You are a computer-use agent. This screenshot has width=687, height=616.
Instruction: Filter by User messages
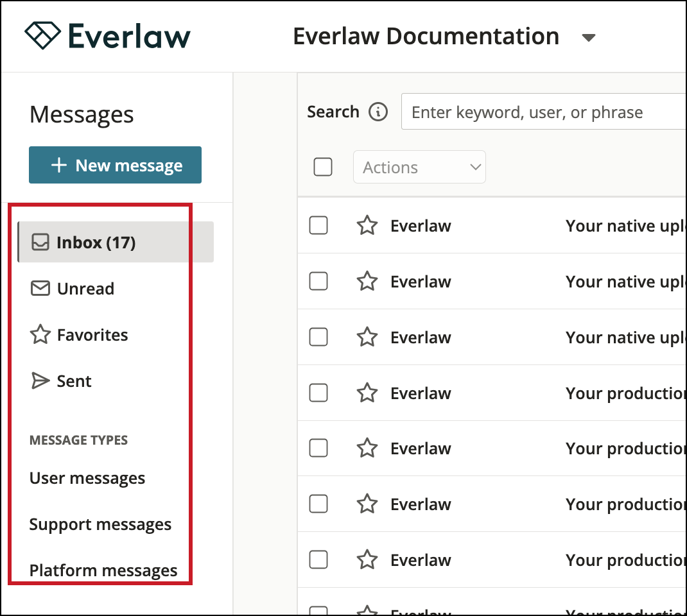click(x=87, y=478)
